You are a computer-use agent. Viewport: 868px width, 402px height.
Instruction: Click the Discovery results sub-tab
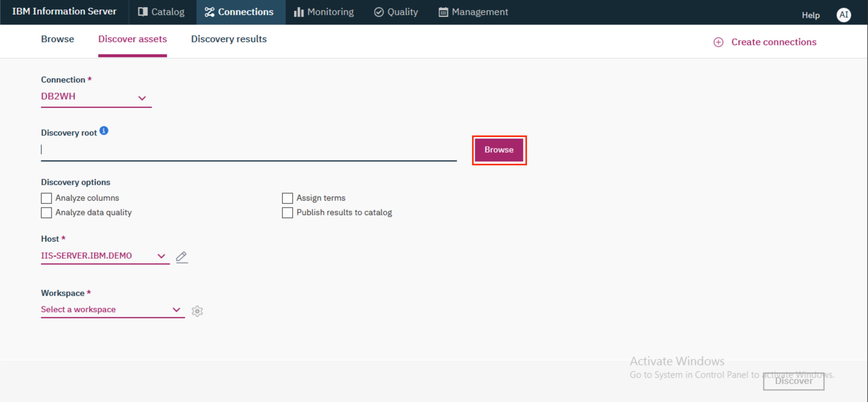(229, 39)
